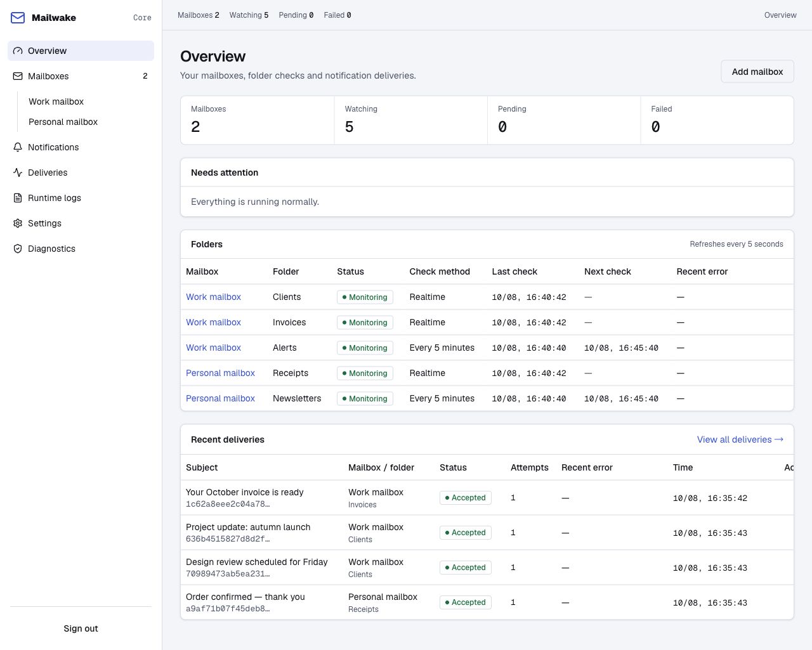Click the Overview gauge icon in sidebar

[18, 51]
